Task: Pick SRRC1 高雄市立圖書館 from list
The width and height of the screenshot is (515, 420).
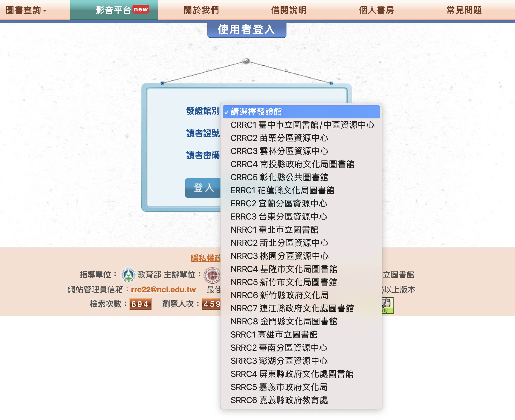Action: 274,335
